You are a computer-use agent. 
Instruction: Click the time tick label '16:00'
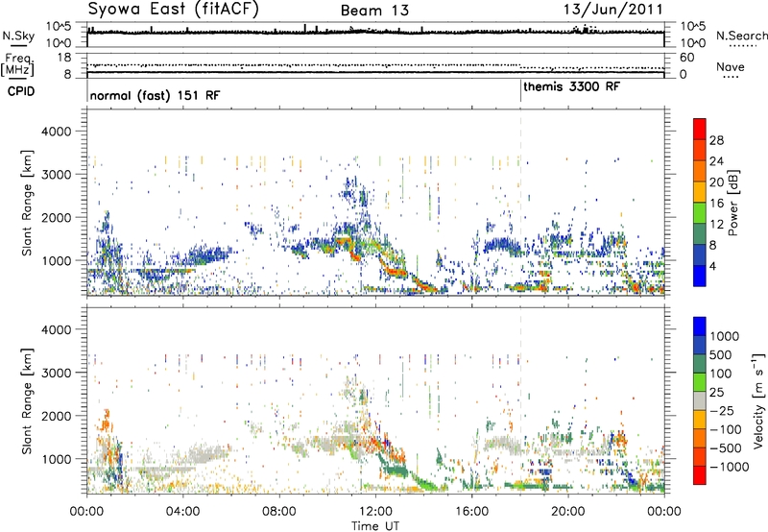tap(471, 512)
